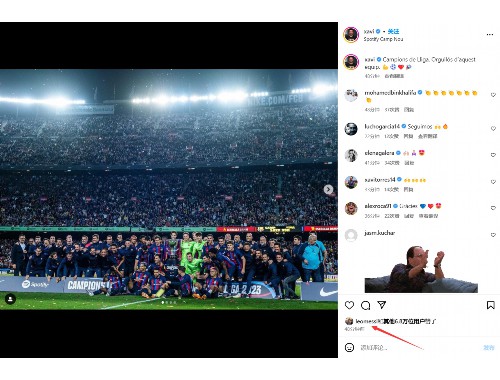Follow xavi using the blue follow link
Screen dimensions: 500x380
point(393,31)
